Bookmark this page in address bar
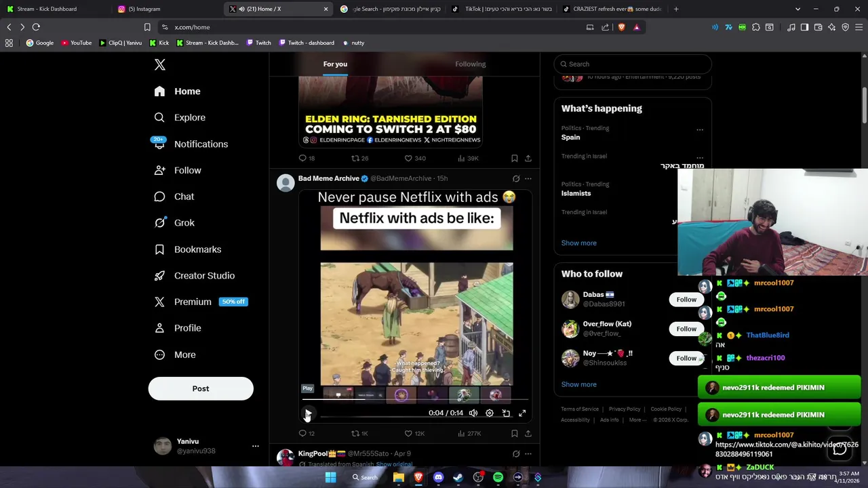 click(147, 27)
